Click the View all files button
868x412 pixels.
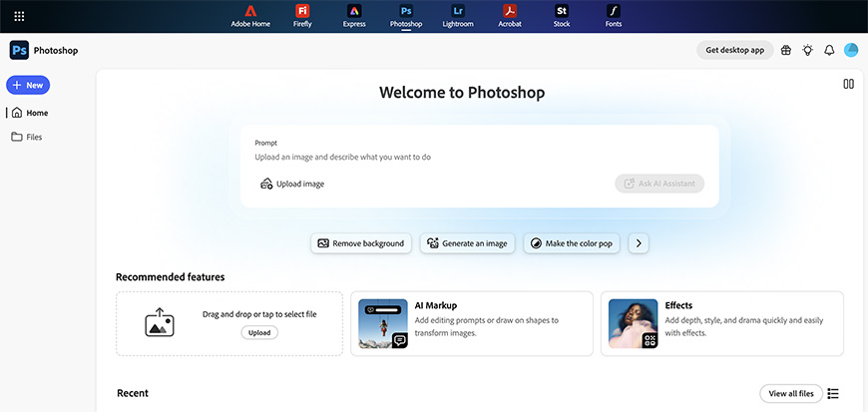(x=791, y=393)
